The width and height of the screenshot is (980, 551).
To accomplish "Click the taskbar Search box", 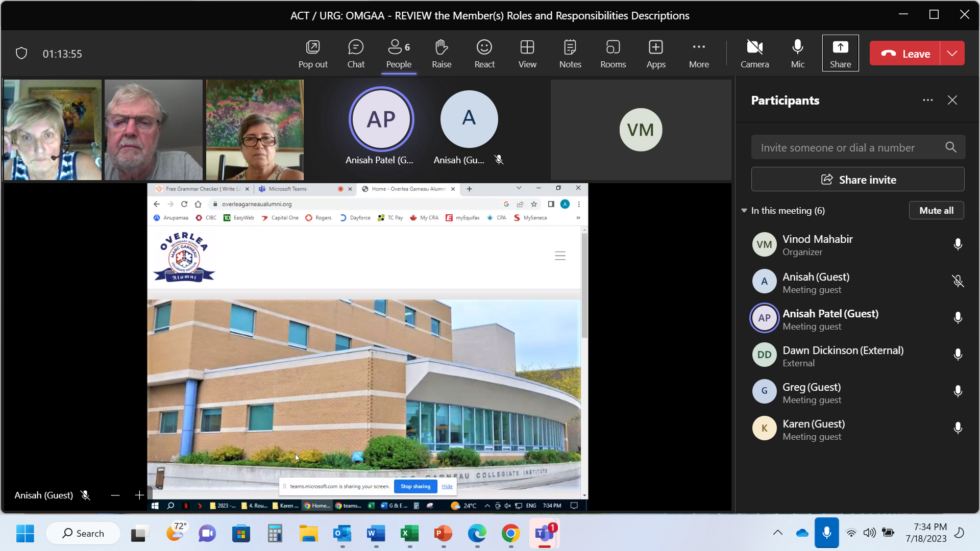I will [x=83, y=533].
